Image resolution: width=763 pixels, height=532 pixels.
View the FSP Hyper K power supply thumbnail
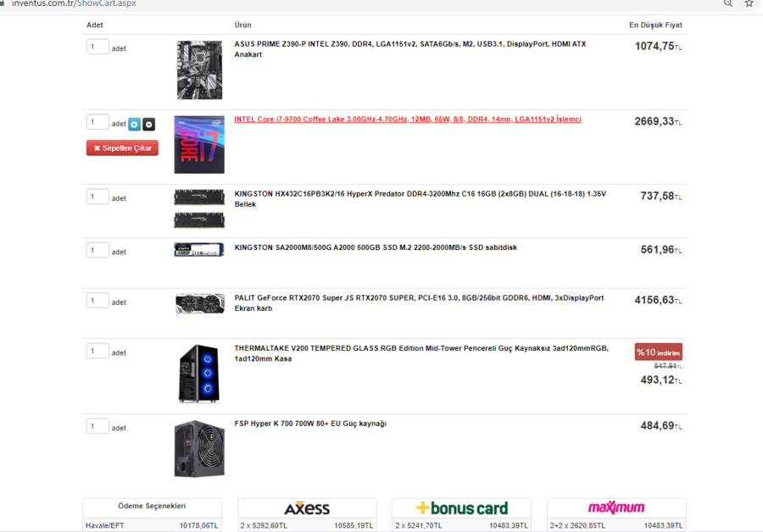[x=199, y=448]
